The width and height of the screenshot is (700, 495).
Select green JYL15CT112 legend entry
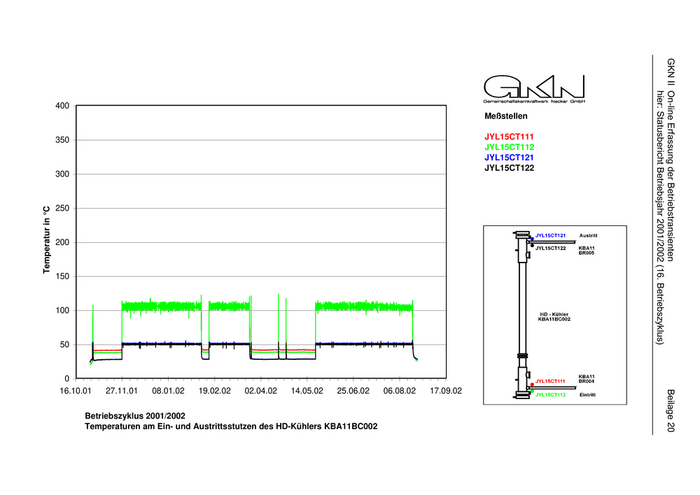tap(509, 147)
